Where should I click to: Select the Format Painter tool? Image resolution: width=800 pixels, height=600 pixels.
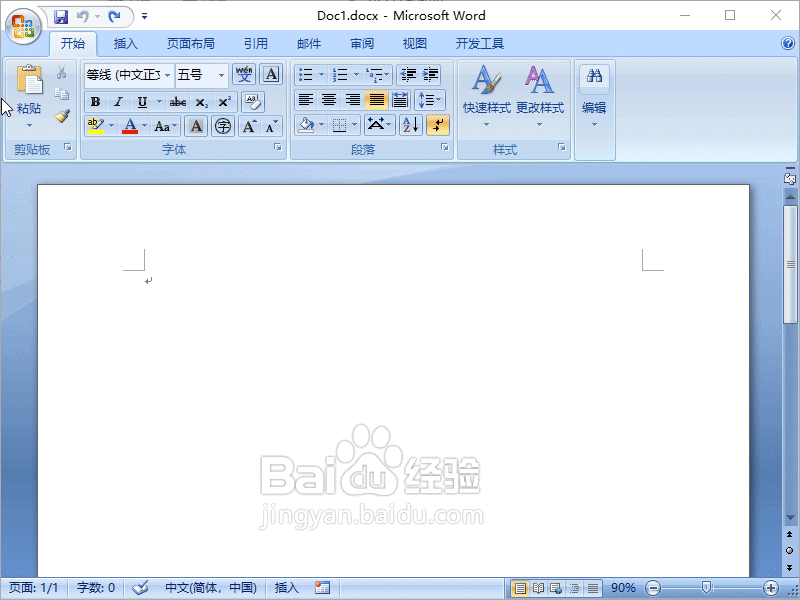coord(60,116)
